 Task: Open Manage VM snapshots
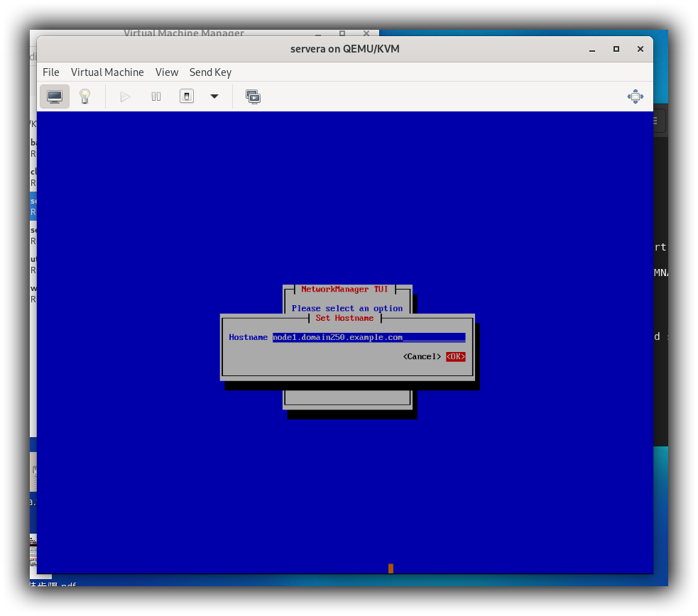pos(253,97)
